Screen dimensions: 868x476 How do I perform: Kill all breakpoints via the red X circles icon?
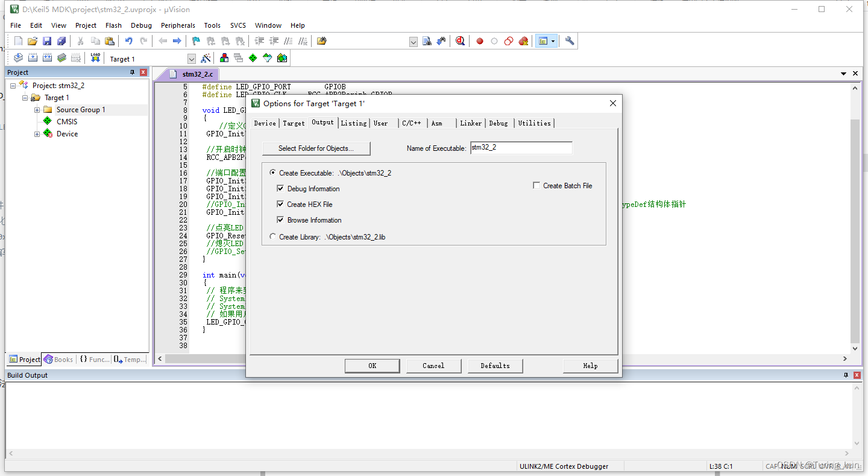click(x=523, y=41)
